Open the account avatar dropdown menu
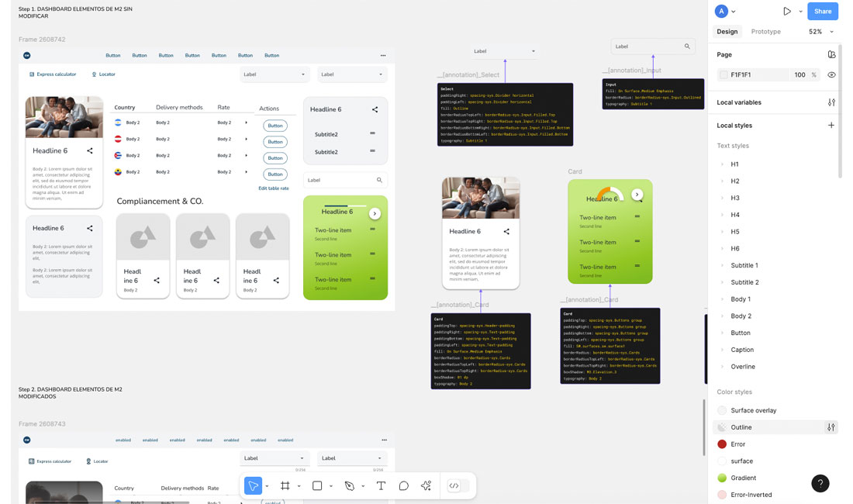Screen dimensions: 853x504 pos(725,12)
